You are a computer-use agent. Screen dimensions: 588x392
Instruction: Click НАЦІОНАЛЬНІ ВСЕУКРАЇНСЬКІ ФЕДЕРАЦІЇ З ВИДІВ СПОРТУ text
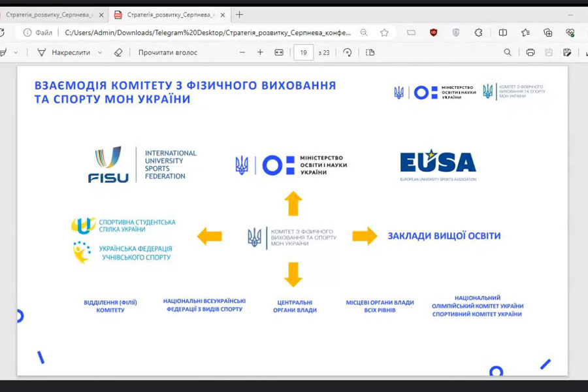(x=204, y=305)
